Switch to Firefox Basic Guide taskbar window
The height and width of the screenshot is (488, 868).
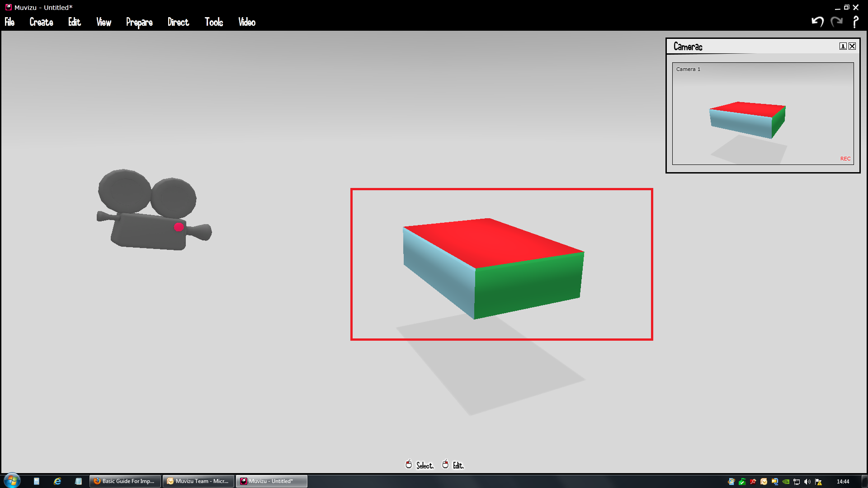(x=125, y=481)
